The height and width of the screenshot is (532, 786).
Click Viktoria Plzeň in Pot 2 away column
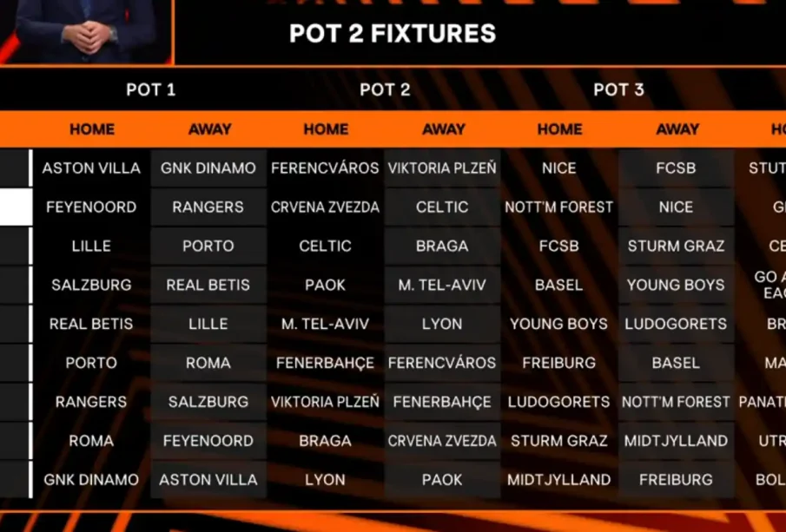[x=442, y=168]
